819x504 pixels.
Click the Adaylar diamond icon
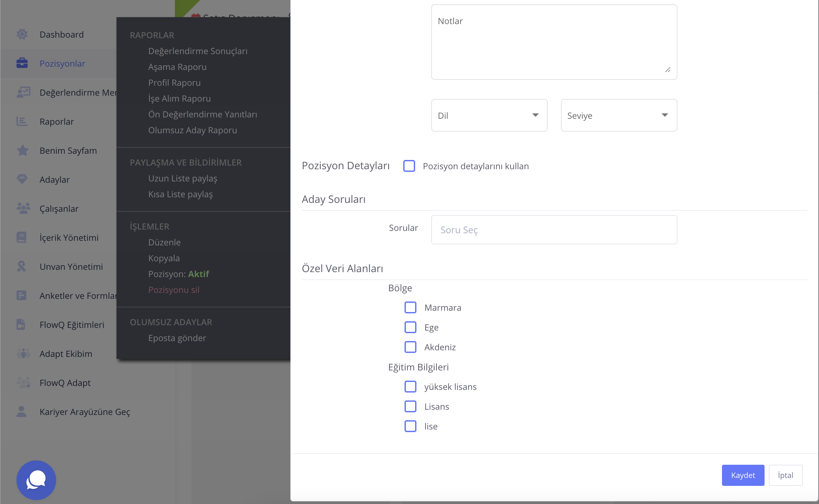pyautogui.click(x=22, y=179)
